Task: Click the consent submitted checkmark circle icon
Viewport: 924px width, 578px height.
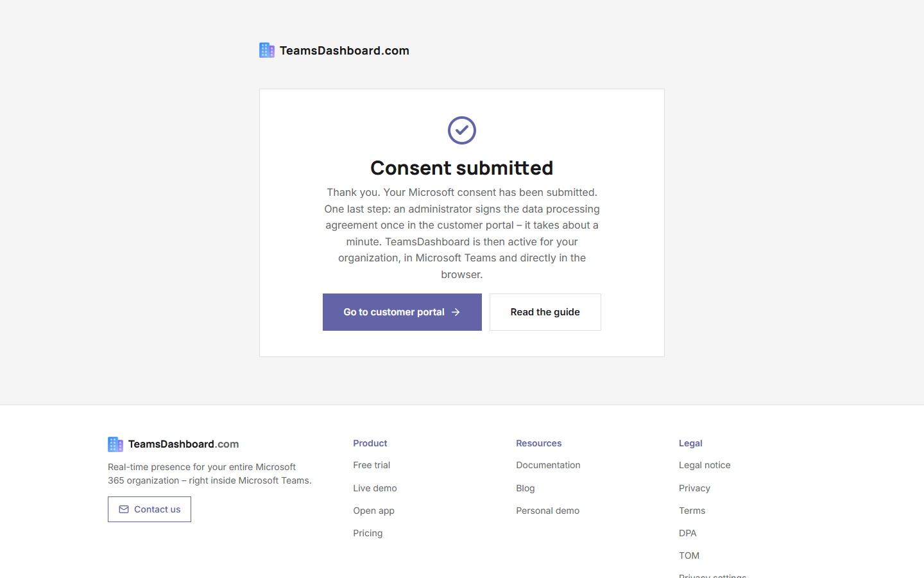Action: tap(462, 130)
